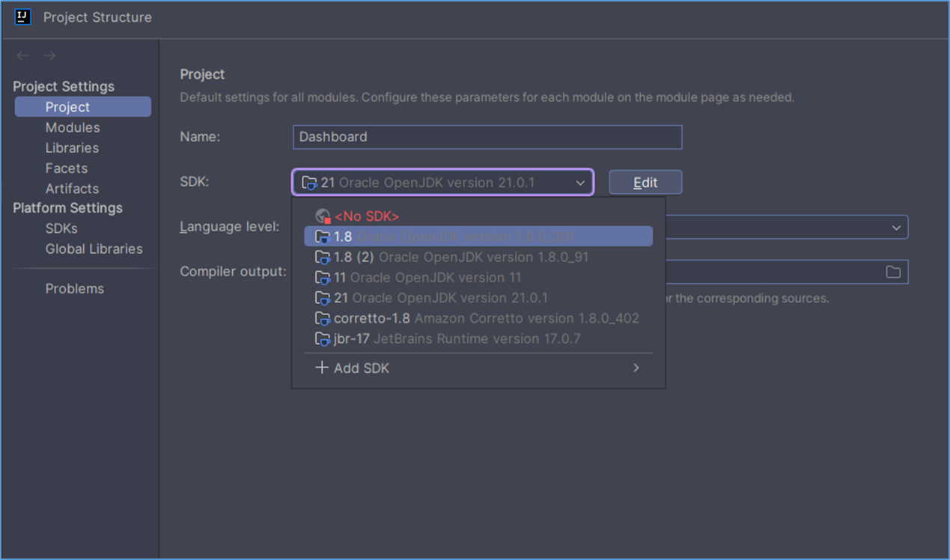
Task: Click the Language level label
Action: (x=230, y=227)
